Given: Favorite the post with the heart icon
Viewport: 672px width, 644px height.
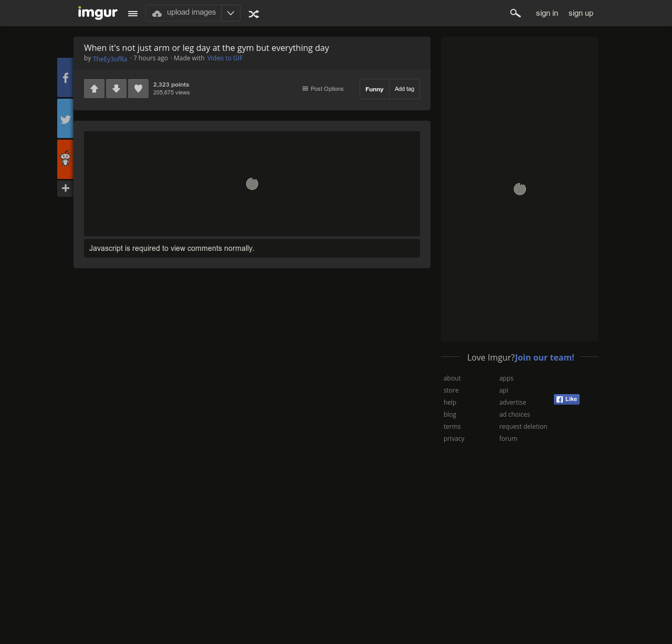Looking at the screenshot, I should [139, 89].
